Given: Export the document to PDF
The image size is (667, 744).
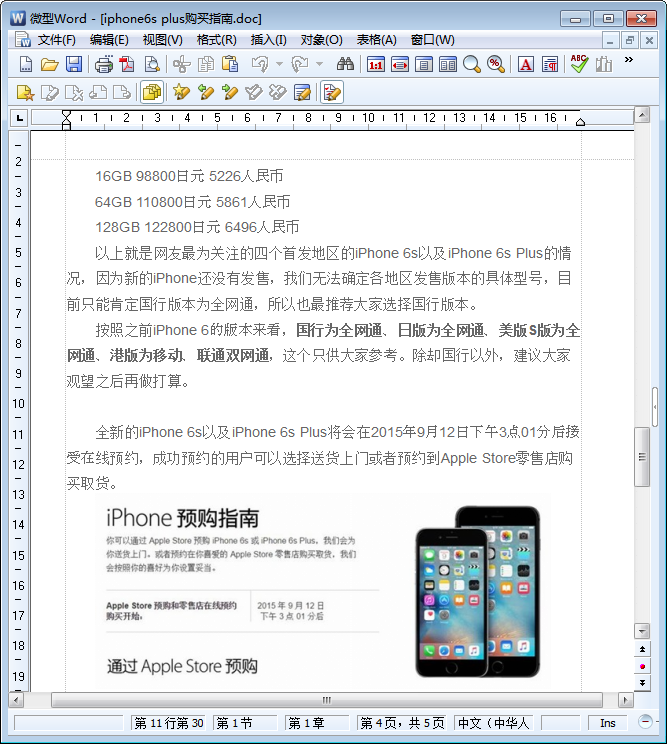Looking at the screenshot, I should 127,64.
